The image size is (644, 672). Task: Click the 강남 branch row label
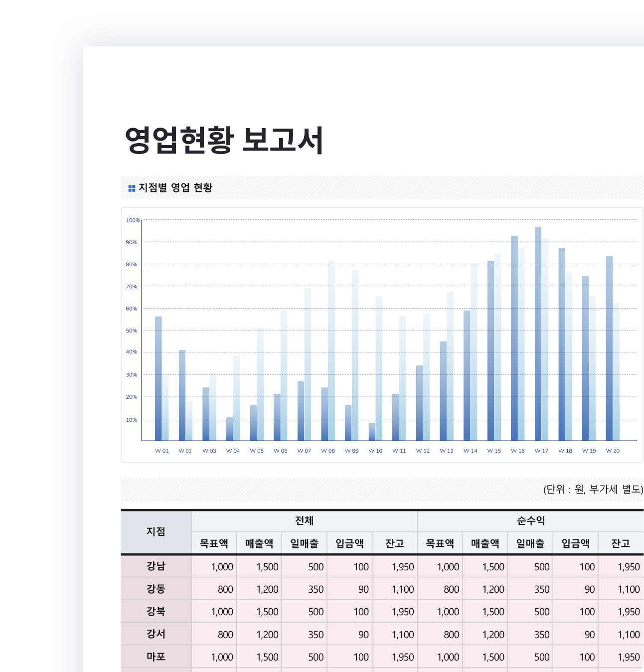(156, 566)
